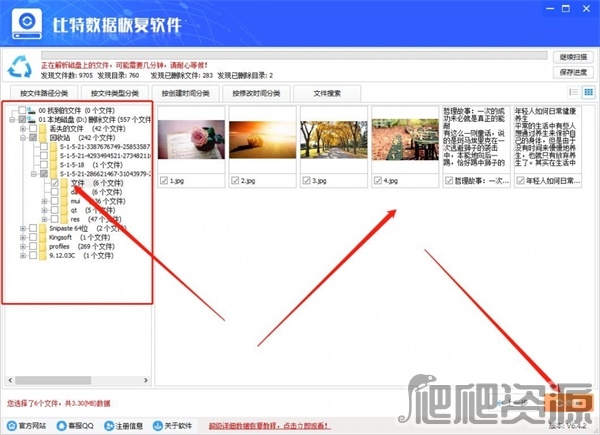Click folder icon of profiles
The height and width of the screenshot is (435, 600).
[42, 247]
